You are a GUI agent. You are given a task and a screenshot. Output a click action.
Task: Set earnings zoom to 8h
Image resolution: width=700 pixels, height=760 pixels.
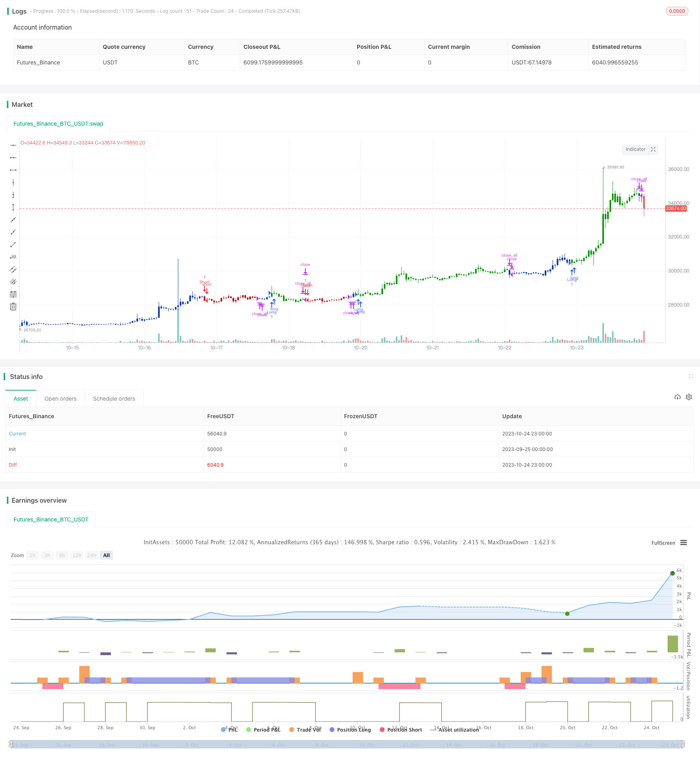[62, 555]
